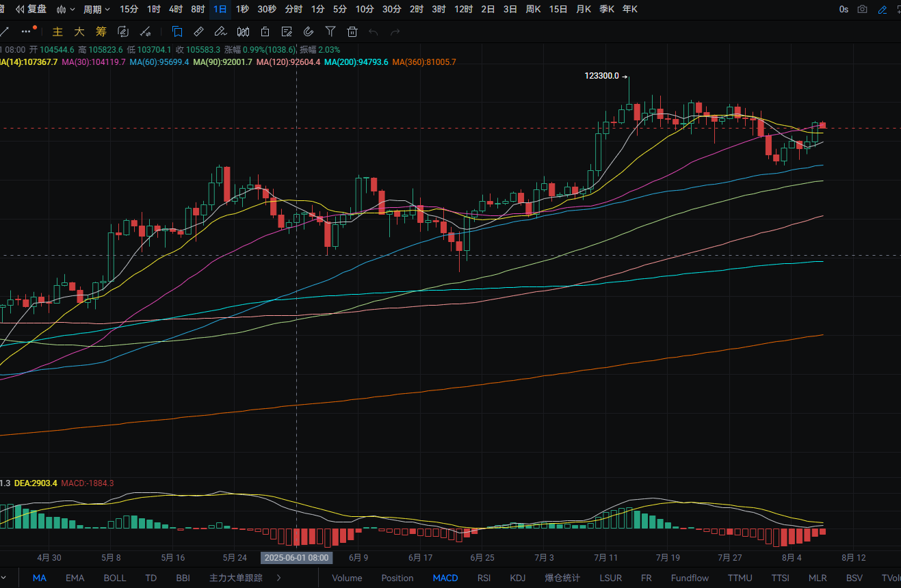Click the 123300.0 high price marker
The image size is (901, 588).
point(601,77)
